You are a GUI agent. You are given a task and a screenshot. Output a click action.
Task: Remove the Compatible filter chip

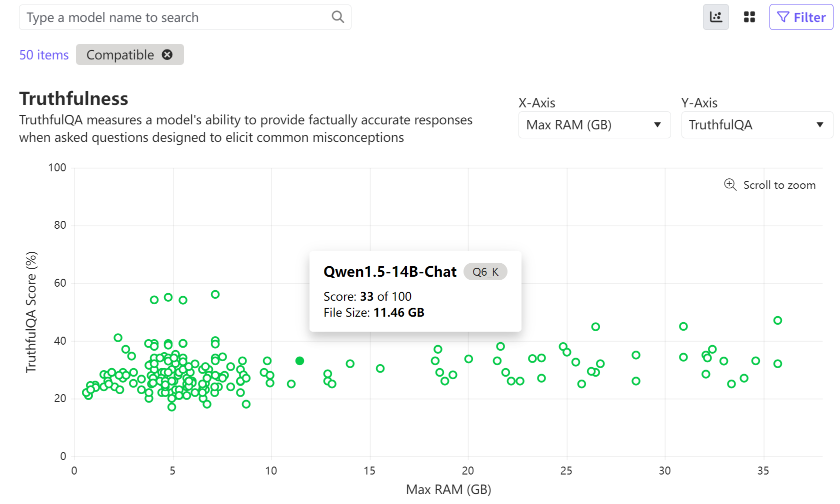167,54
